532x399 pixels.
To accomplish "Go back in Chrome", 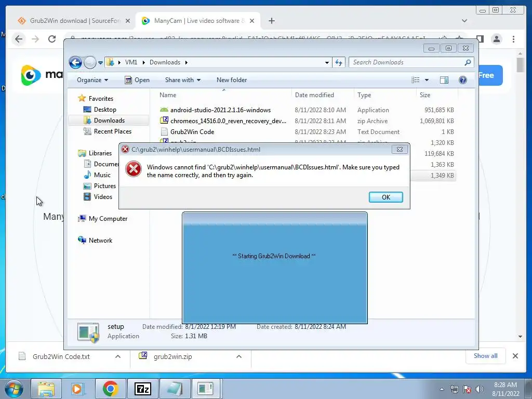I will pos(19,39).
